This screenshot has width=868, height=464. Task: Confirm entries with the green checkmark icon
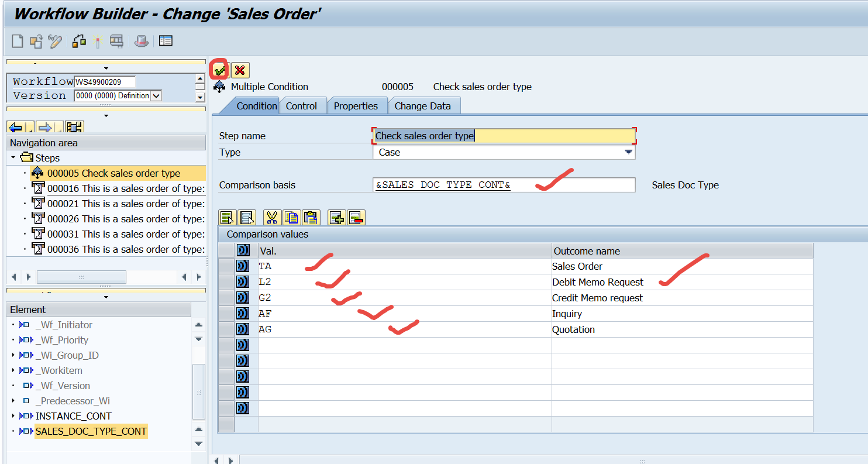coord(219,70)
